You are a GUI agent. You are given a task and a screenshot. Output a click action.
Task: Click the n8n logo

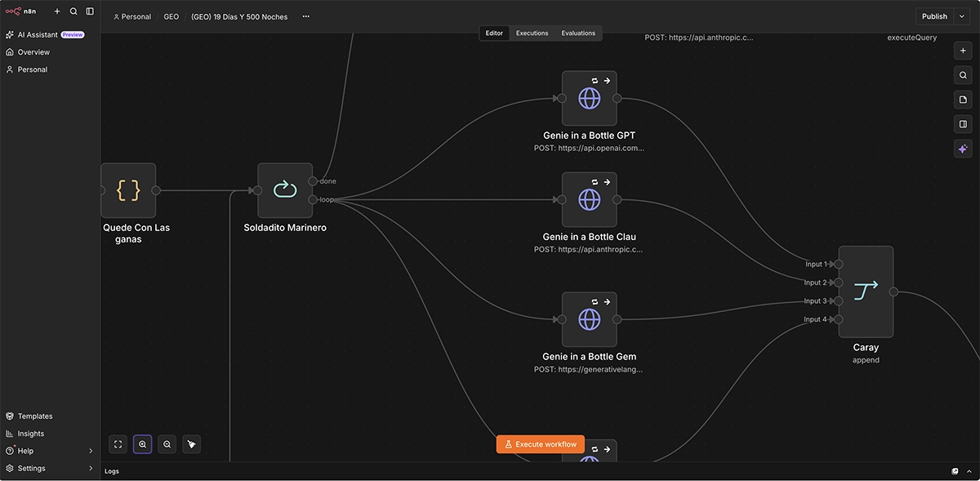(21, 11)
